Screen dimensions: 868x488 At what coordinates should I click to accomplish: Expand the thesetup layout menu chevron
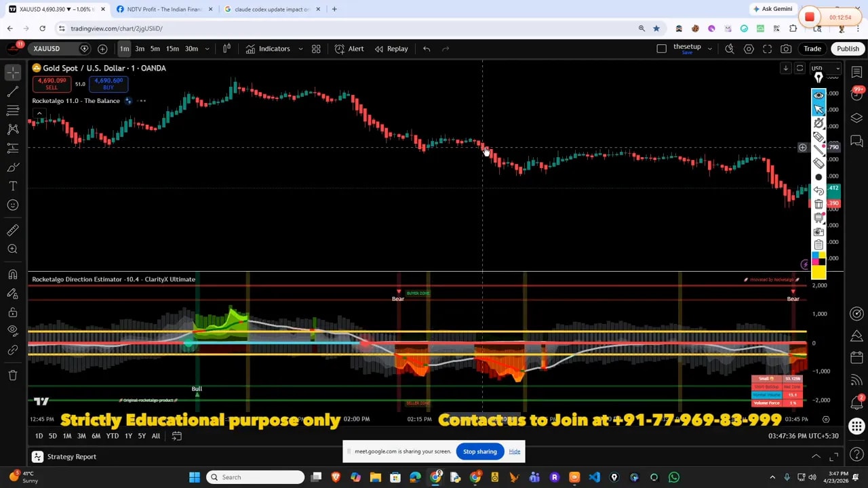coord(709,49)
